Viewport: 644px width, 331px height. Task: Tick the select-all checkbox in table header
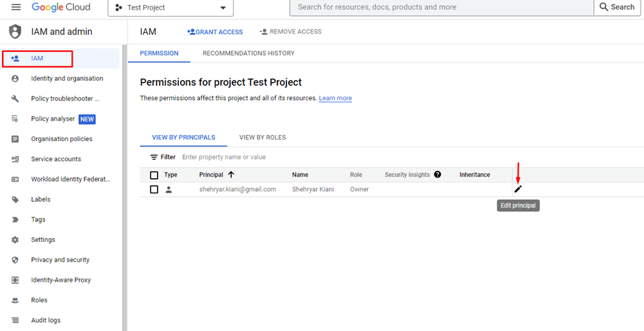[154, 175]
